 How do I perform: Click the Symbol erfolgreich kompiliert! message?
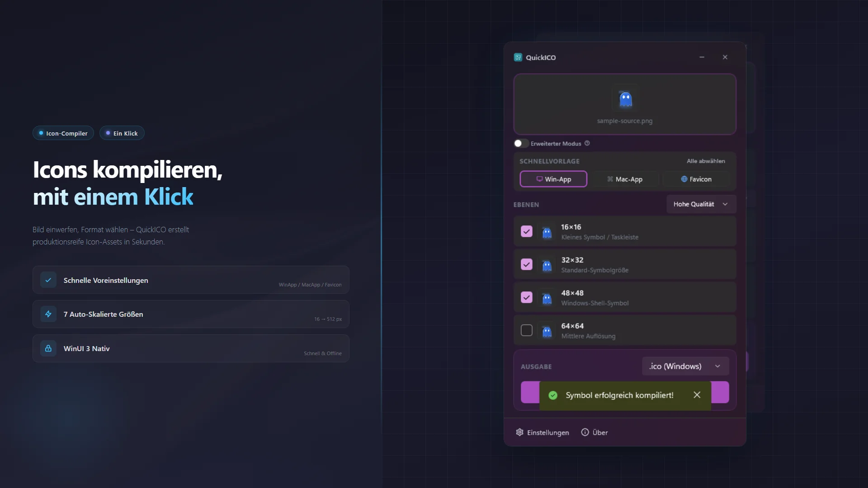(619, 395)
